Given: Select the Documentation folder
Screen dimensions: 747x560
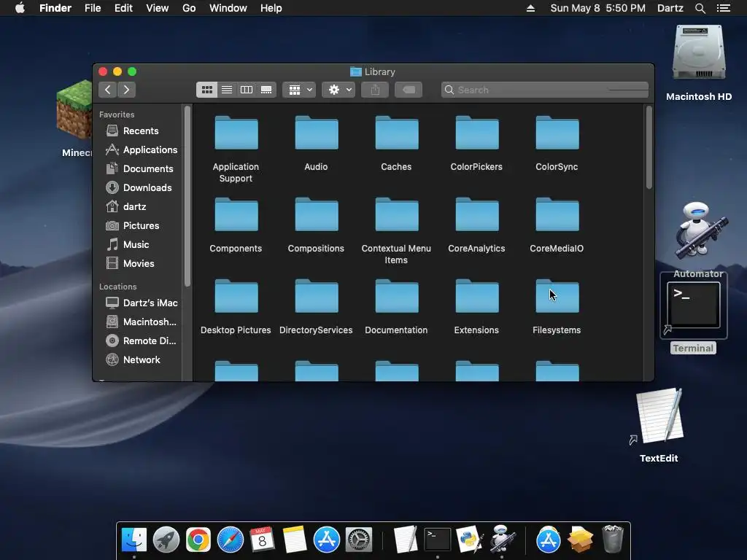Looking at the screenshot, I should point(396,297).
